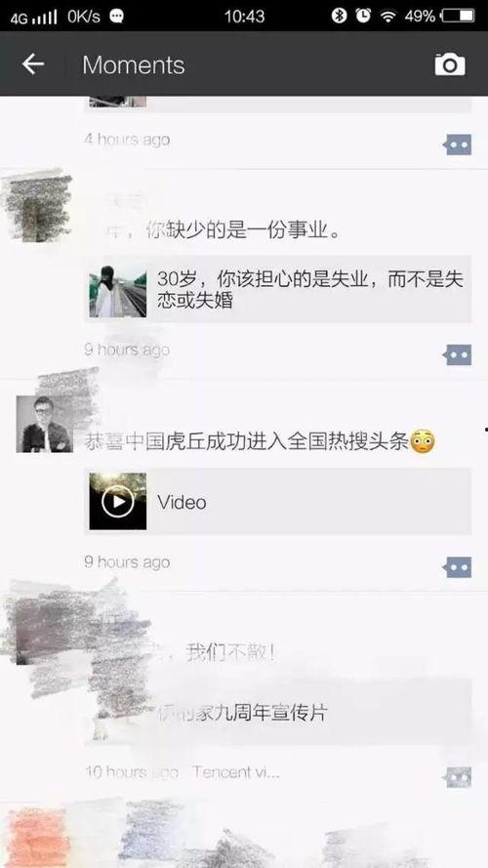The height and width of the screenshot is (868, 488).
Task: Tap the scribbled avatar beside the 事业 post
Action: (37, 206)
